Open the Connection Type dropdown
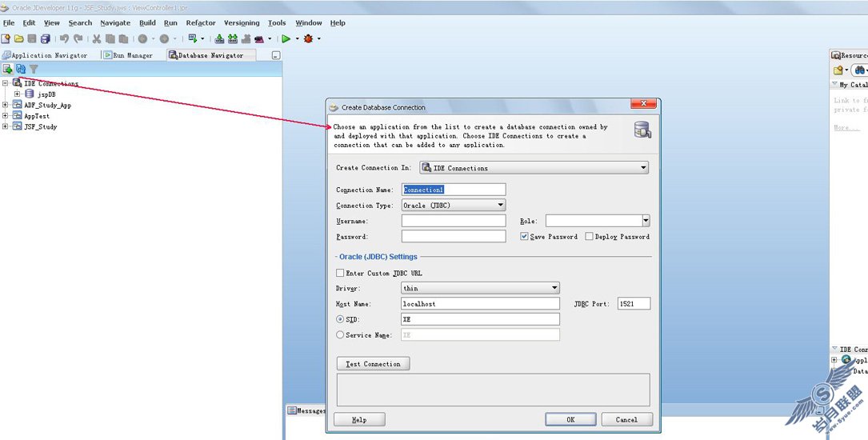This screenshot has width=868, height=440. tap(501, 206)
